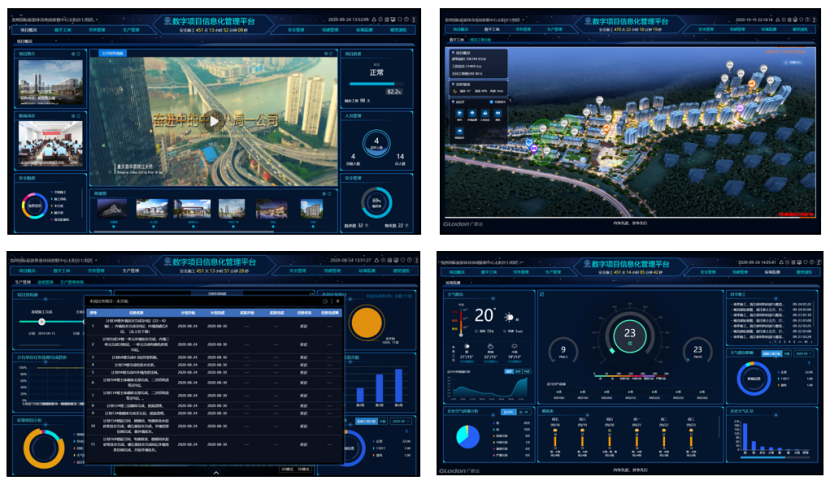Close the task list dialog in bottom-left dashboard
This screenshot has height=486, width=831.
coord(337,301)
